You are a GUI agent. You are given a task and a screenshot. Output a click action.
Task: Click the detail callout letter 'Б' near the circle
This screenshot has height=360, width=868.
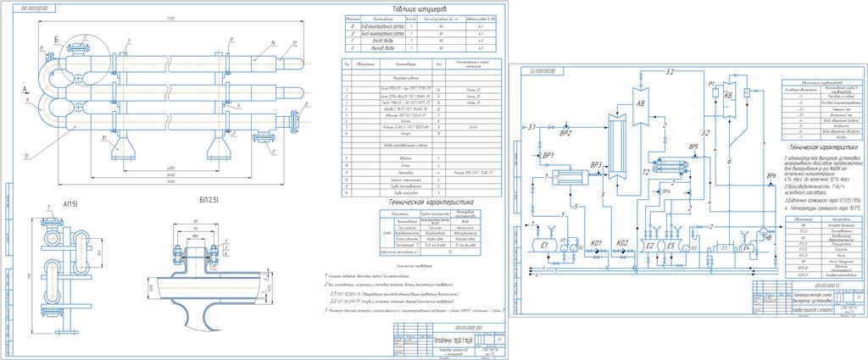coord(56,39)
